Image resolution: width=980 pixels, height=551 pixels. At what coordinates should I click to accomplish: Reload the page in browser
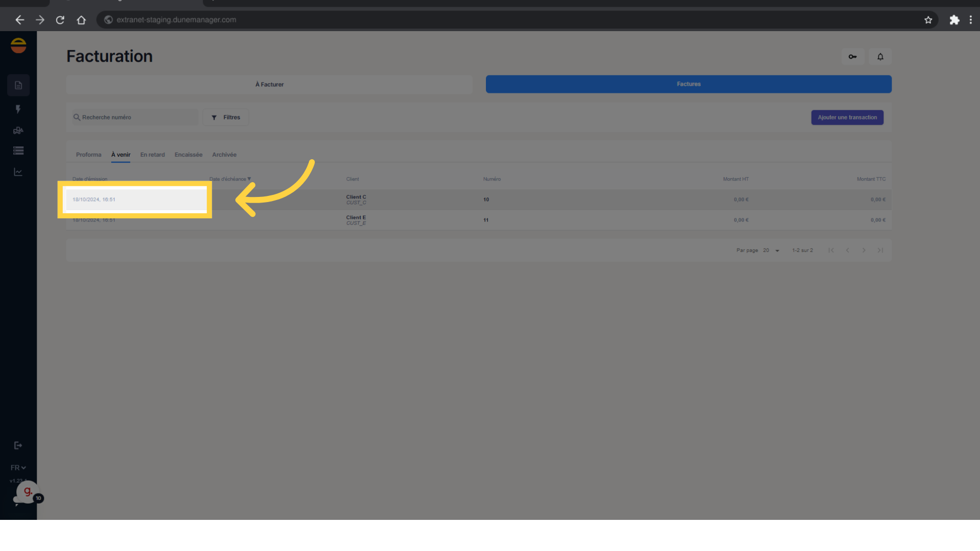60,20
